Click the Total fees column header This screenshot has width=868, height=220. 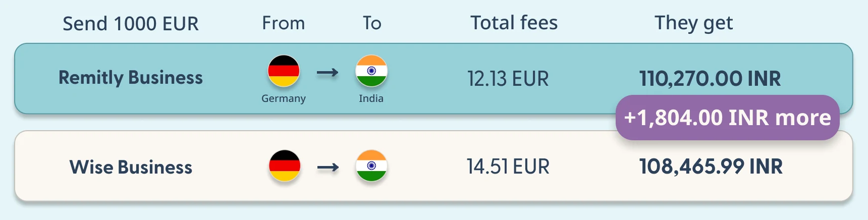point(514,23)
